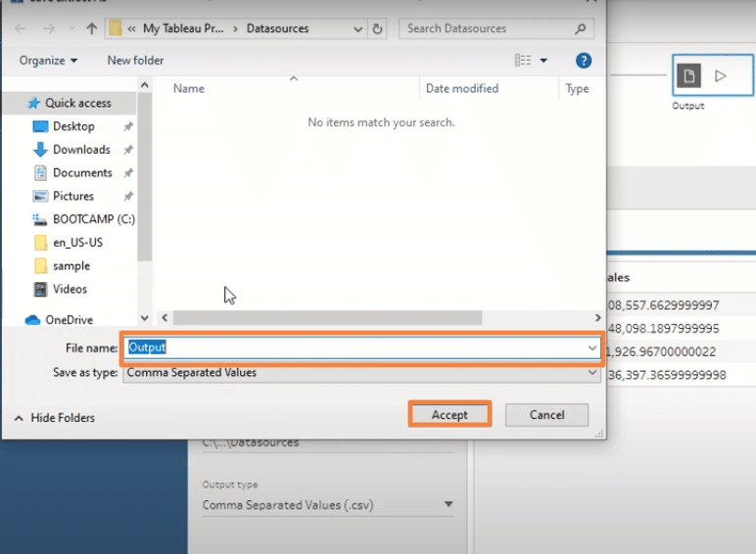Select Quick access in navigation pane
756x554 pixels.
tap(70, 103)
